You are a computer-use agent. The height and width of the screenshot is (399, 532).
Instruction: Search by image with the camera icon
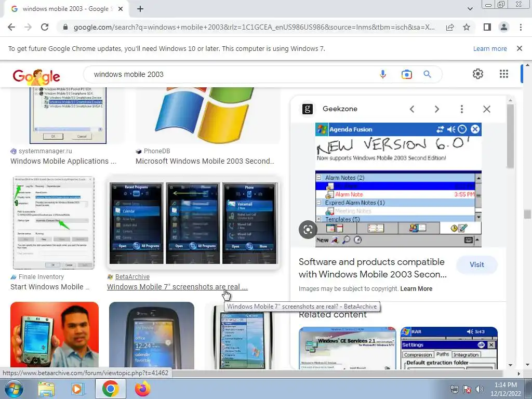coord(406,74)
